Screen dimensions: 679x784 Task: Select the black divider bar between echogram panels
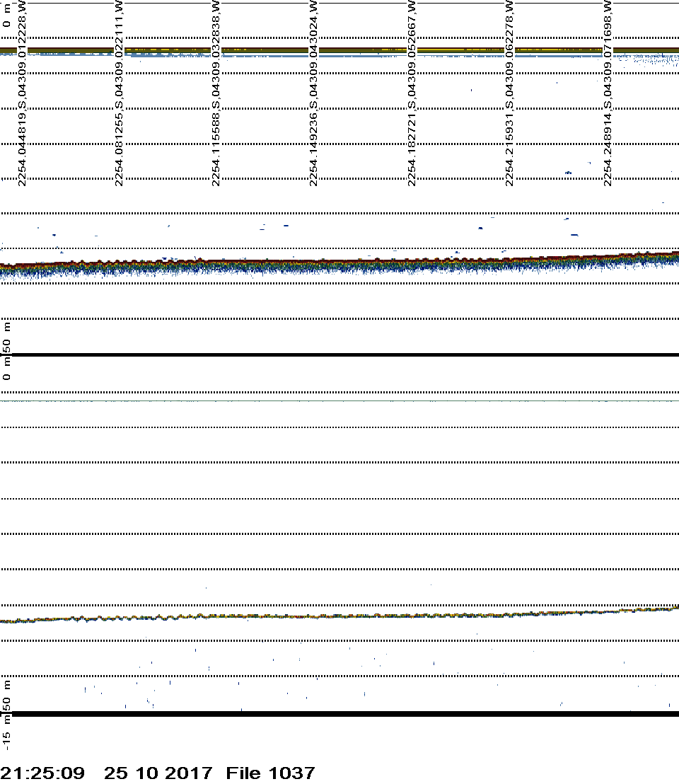click(339, 354)
